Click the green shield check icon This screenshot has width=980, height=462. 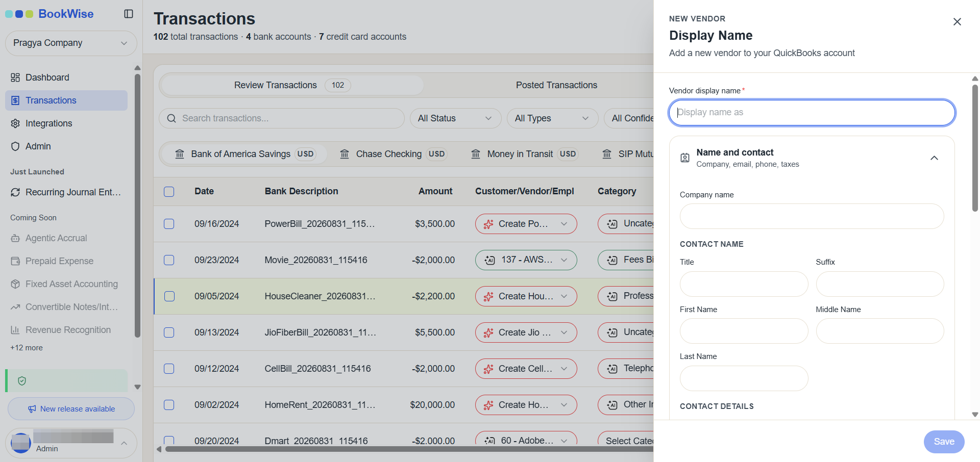pos(22,381)
